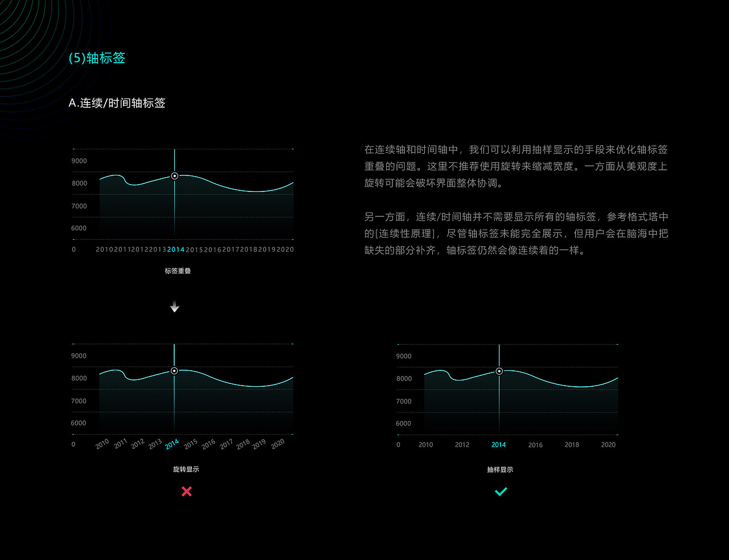Screen dimensions: 729x560
Task: Click 8000 y-axis label in 旋转显示 chart
Action: coord(79,378)
